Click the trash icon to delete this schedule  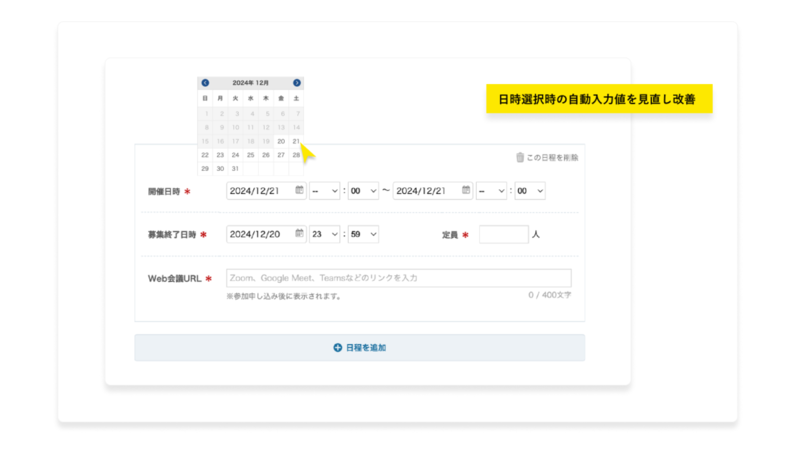tap(520, 157)
